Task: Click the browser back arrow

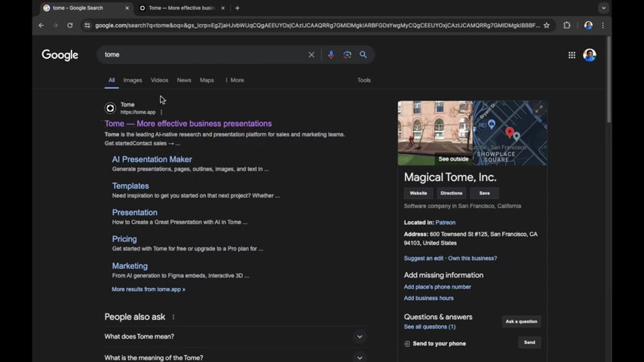Action: tap(41, 26)
